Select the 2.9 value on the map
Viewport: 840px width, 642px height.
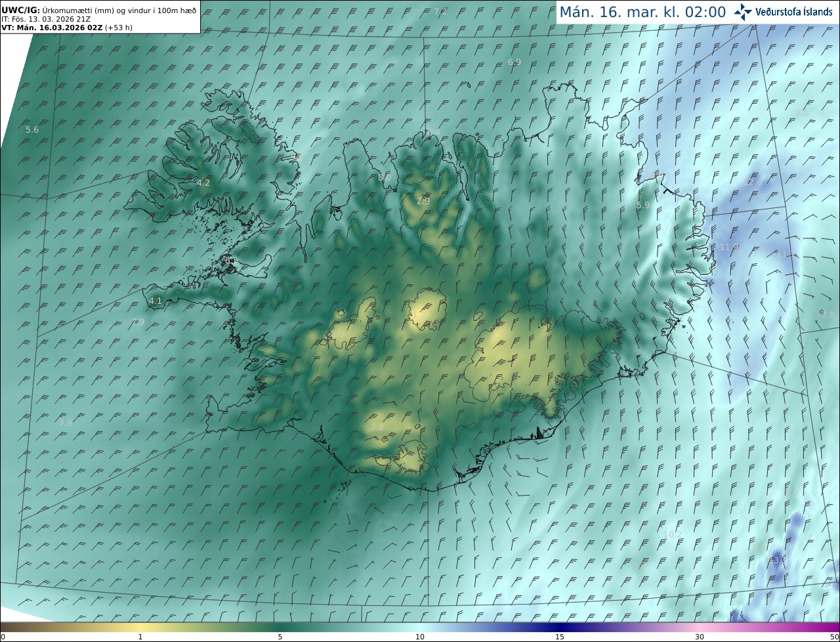click(x=423, y=201)
